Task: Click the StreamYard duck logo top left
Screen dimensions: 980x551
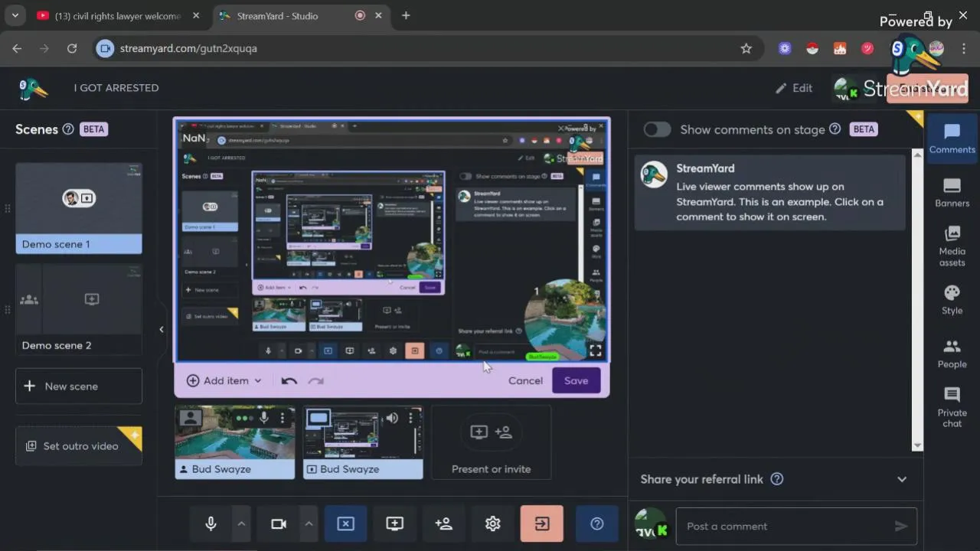Action: (33, 88)
